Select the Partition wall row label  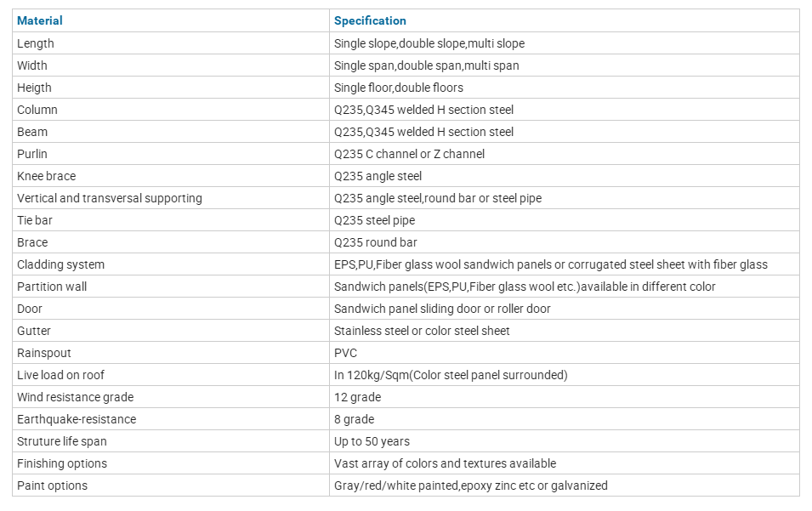52,287
